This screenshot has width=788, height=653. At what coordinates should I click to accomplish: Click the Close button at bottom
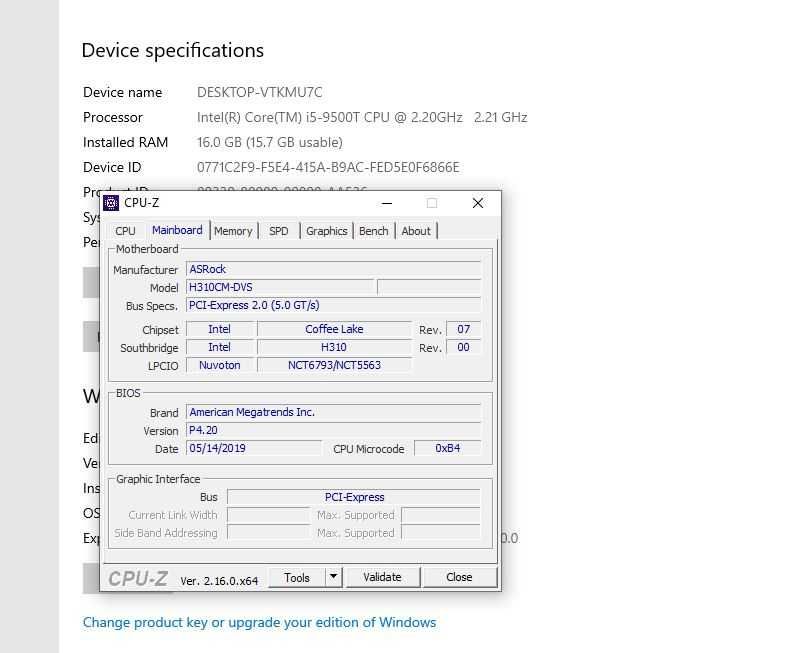pyautogui.click(x=459, y=578)
